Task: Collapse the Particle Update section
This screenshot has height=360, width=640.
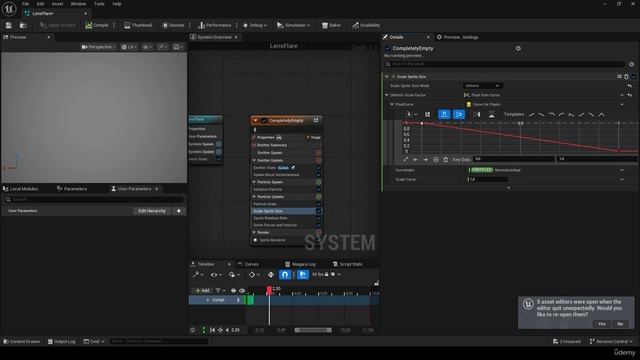Action: pos(254,197)
